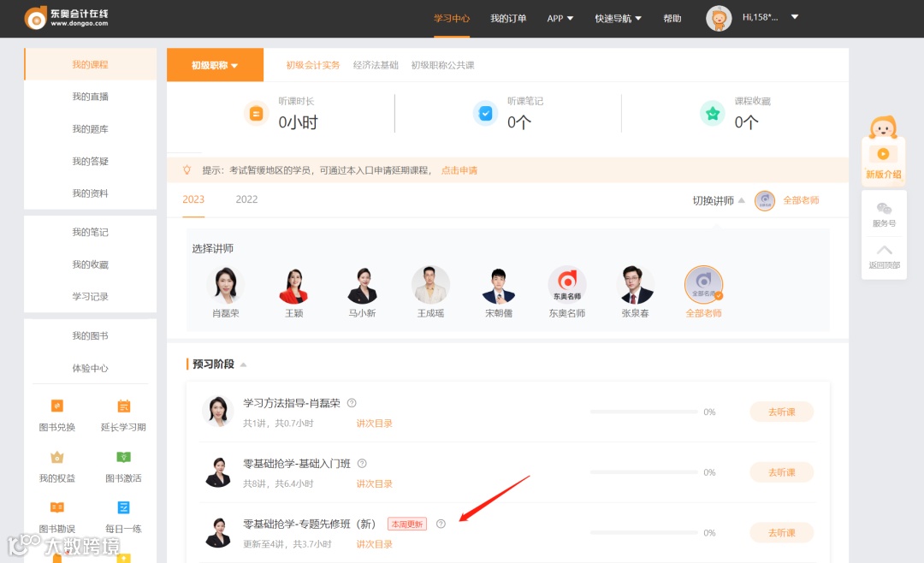Image resolution: width=924 pixels, height=563 pixels.
Task: Switch to 初级职称公共课 tab
Action: click(442, 65)
